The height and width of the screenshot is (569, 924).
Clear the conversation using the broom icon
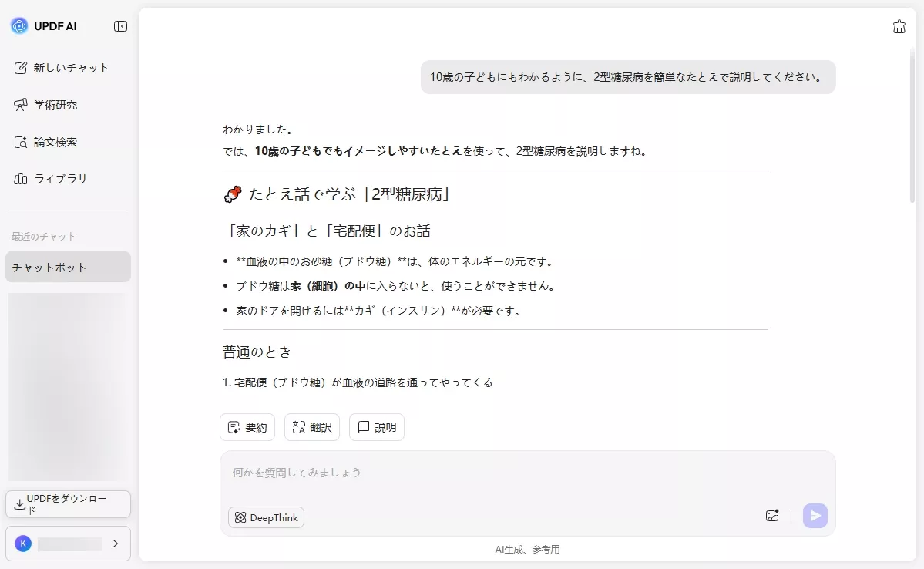[899, 25]
